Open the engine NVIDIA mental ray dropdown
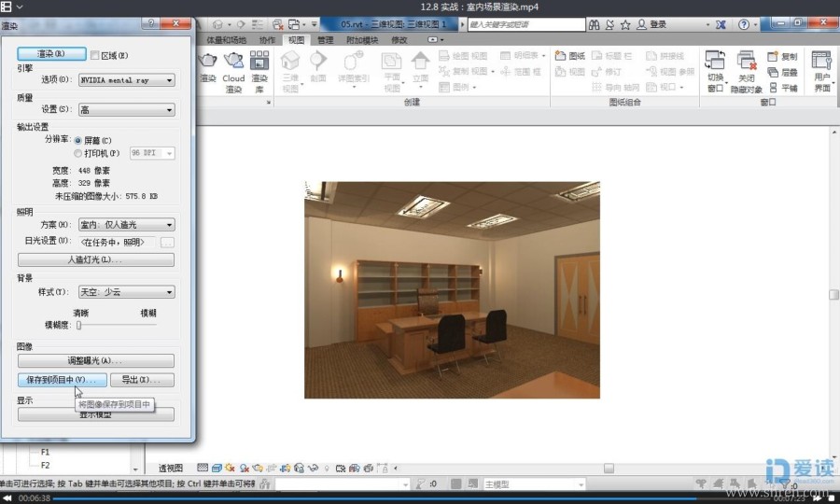The image size is (840, 504). click(x=126, y=80)
